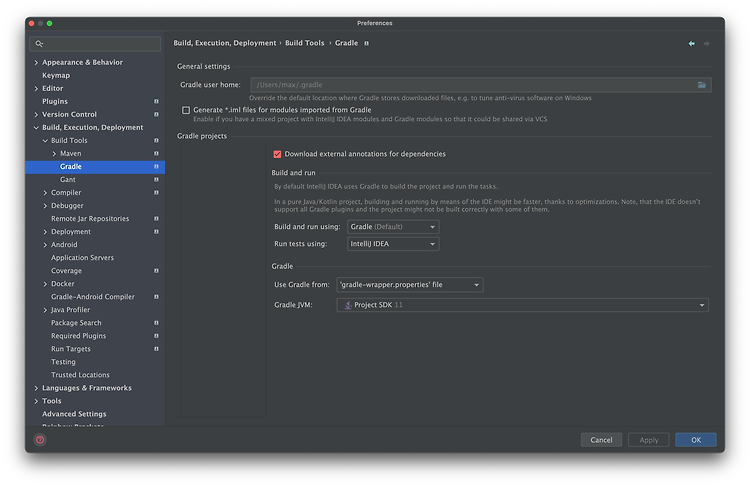Expand the Maven node

[x=54, y=154]
